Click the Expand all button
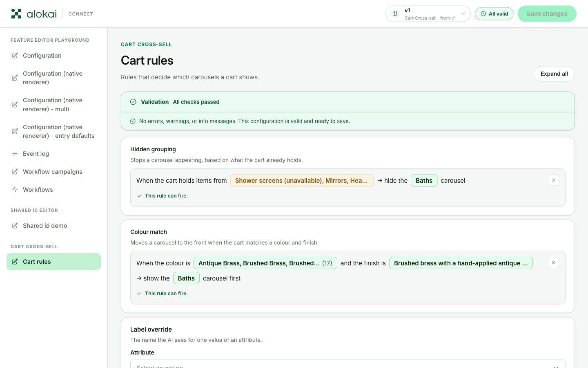The width and height of the screenshot is (588, 368). click(x=554, y=74)
